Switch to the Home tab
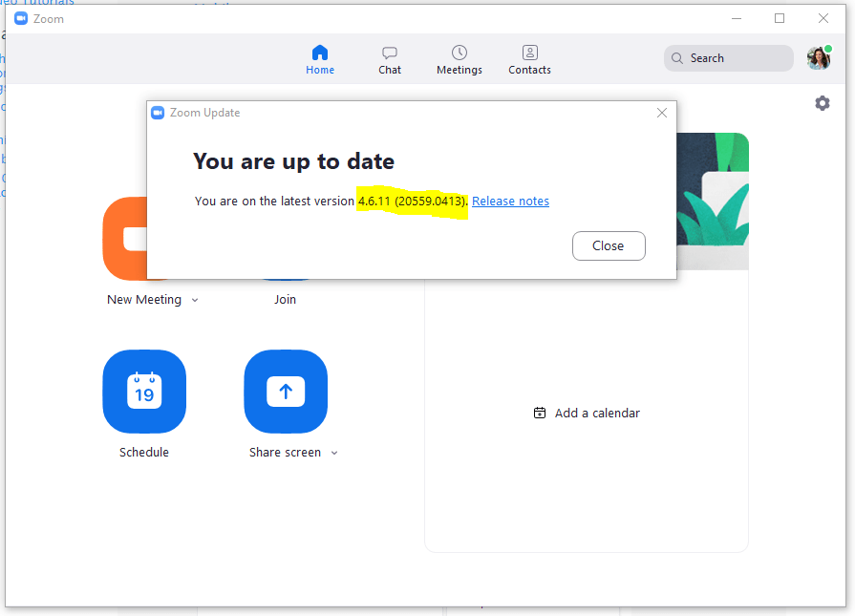Viewport: 855px width, 616px height. pos(320,59)
